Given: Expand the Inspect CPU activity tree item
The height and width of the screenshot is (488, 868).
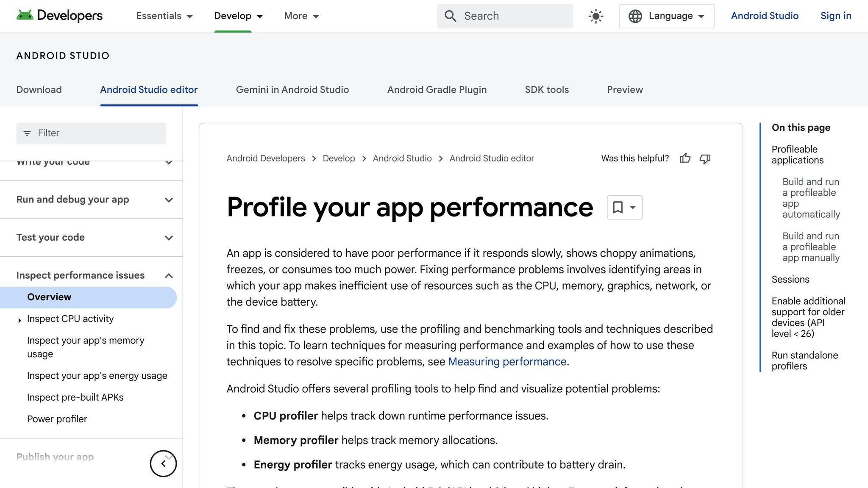Looking at the screenshot, I should pos(19,320).
